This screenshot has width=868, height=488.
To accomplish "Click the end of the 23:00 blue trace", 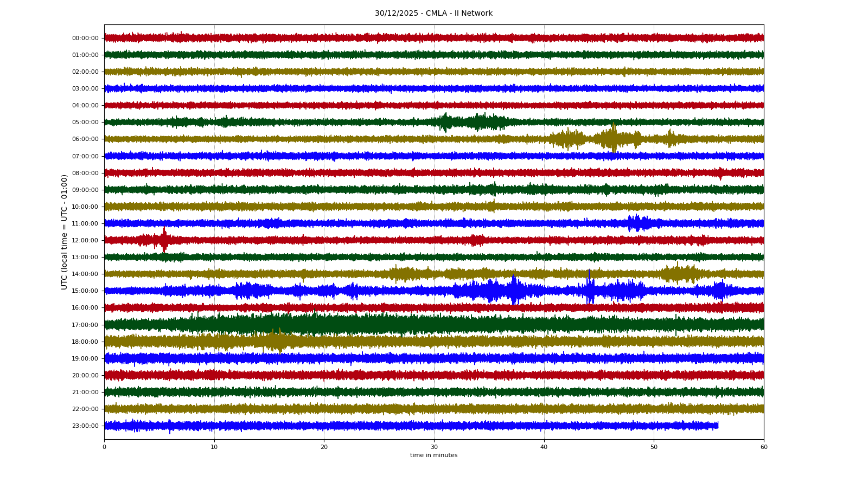I will pos(717,426).
